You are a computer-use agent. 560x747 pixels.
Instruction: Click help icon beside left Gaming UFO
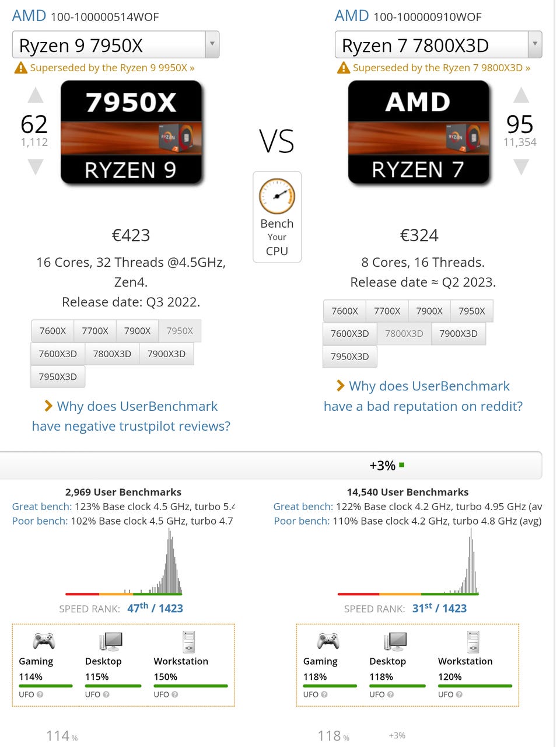40,694
